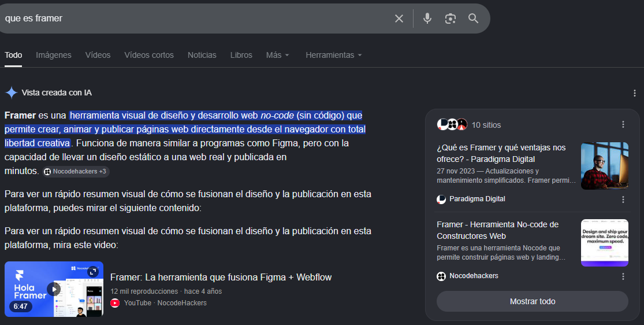The height and width of the screenshot is (325, 644).
Task: Expand the Más dropdown
Action: click(x=278, y=55)
